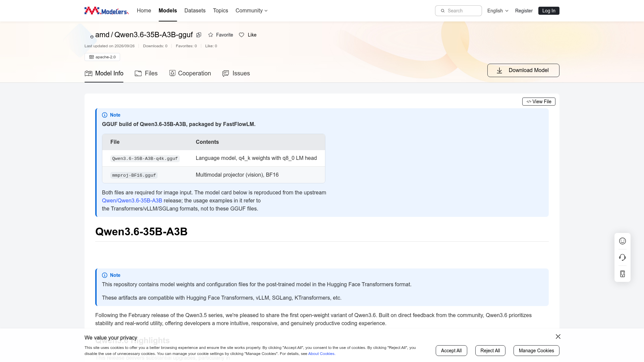Close the cookie privacy banner

(558, 337)
